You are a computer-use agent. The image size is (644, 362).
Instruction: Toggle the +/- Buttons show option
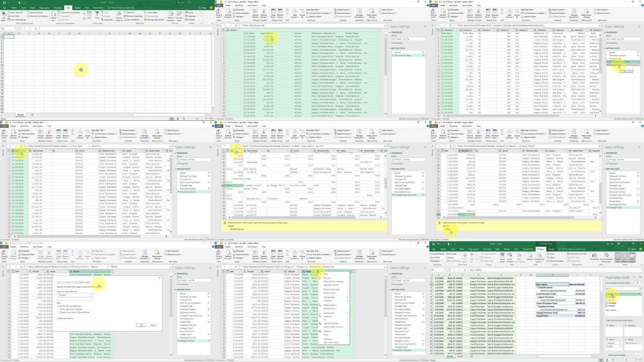(624, 258)
